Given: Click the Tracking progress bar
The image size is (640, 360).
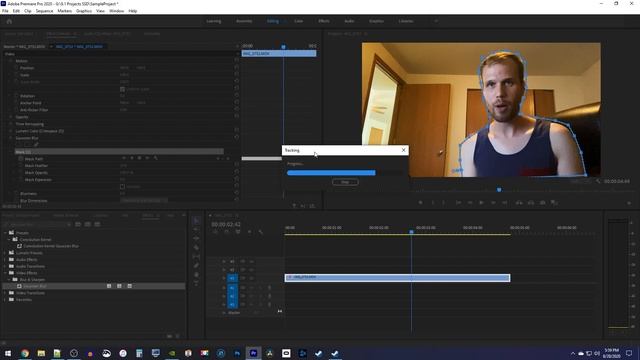Looking at the screenshot, I should [345, 173].
